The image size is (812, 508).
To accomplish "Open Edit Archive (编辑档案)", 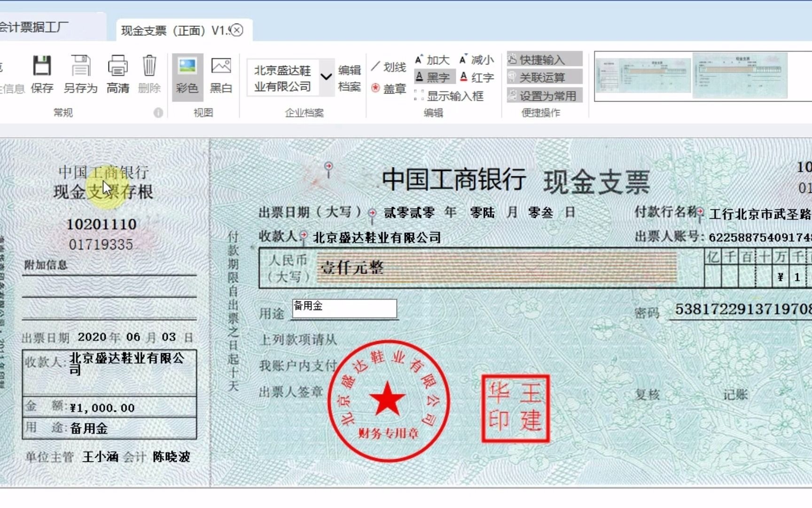I will tap(350, 78).
